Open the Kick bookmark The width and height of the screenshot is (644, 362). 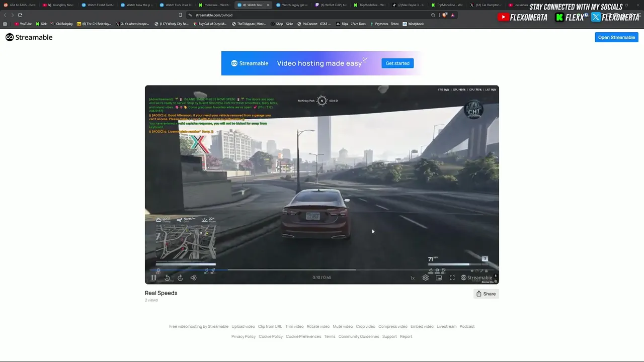(x=41, y=24)
